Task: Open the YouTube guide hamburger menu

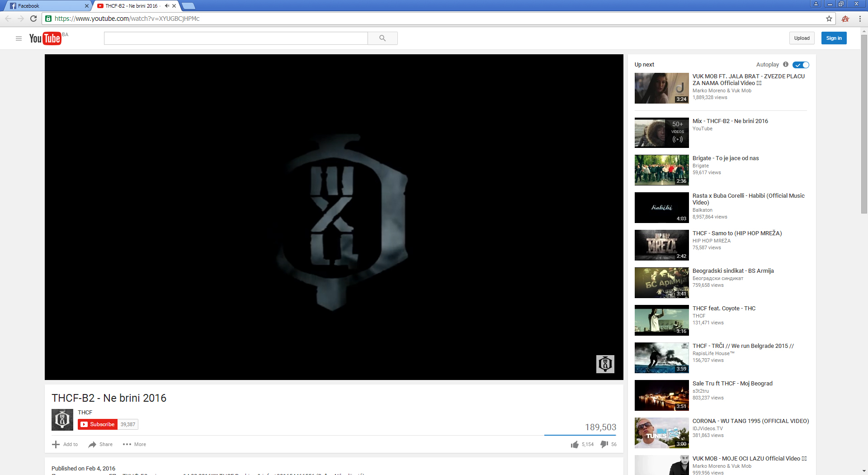Action: 19,38
